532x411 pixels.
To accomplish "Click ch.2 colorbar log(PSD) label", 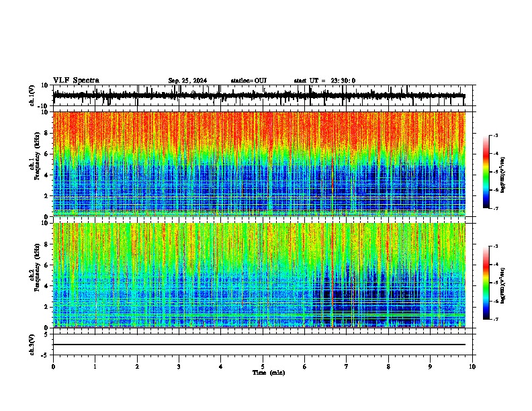I will tap(503, 285).
